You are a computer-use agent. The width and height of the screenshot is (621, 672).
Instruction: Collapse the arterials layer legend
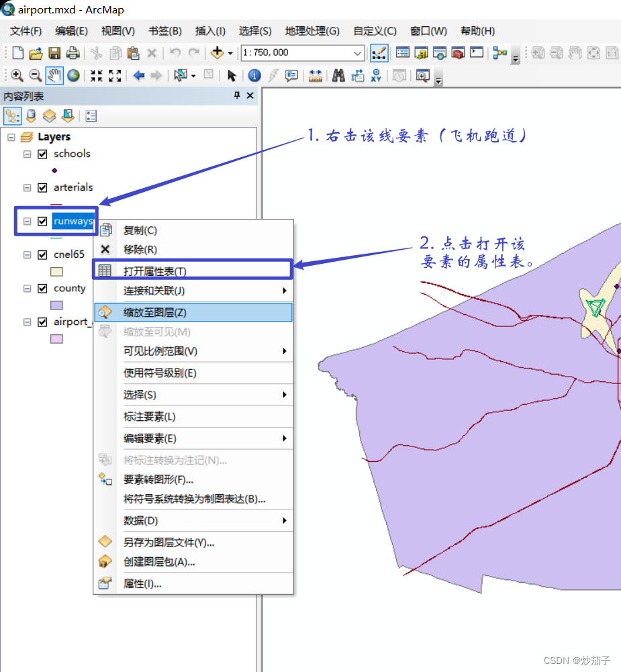point(27,188)
